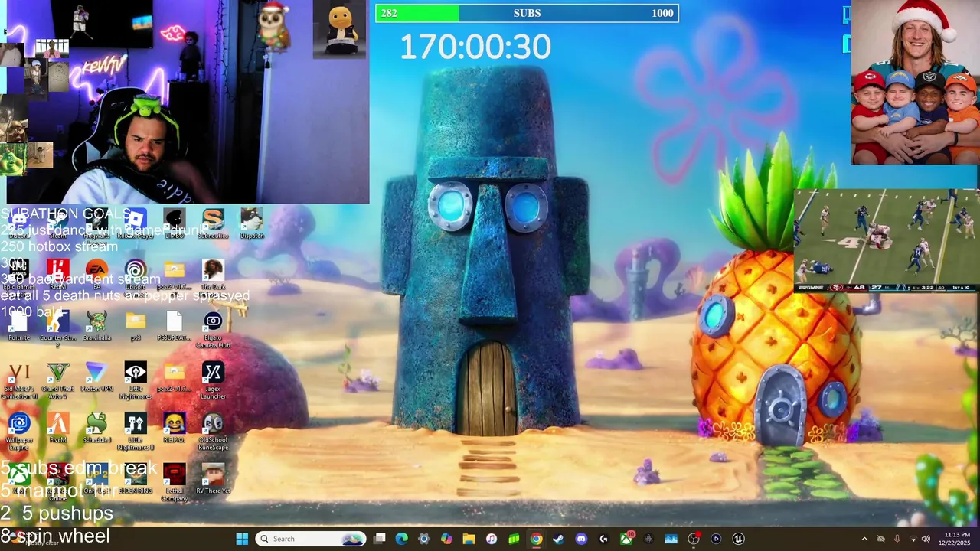Select the Subnautica desktop shortcut
Viewport: 980px width, 551px height.
pos(213,224)
